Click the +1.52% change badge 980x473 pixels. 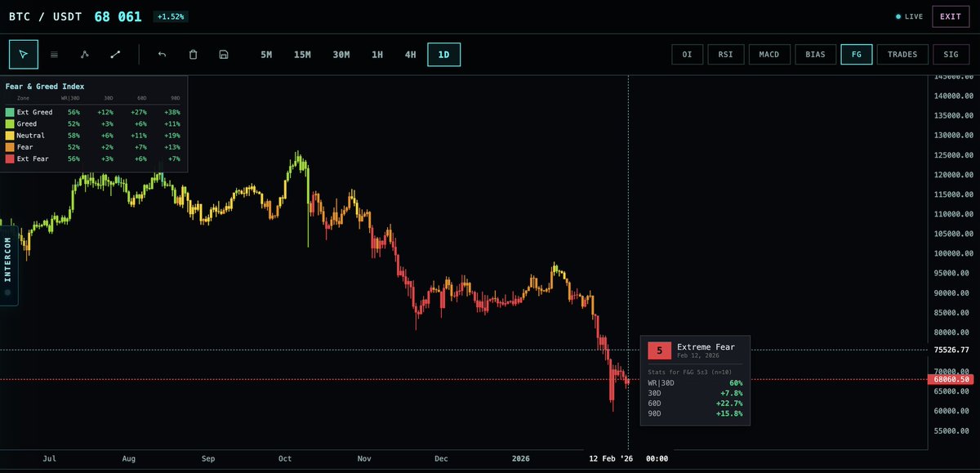[171, 16]
